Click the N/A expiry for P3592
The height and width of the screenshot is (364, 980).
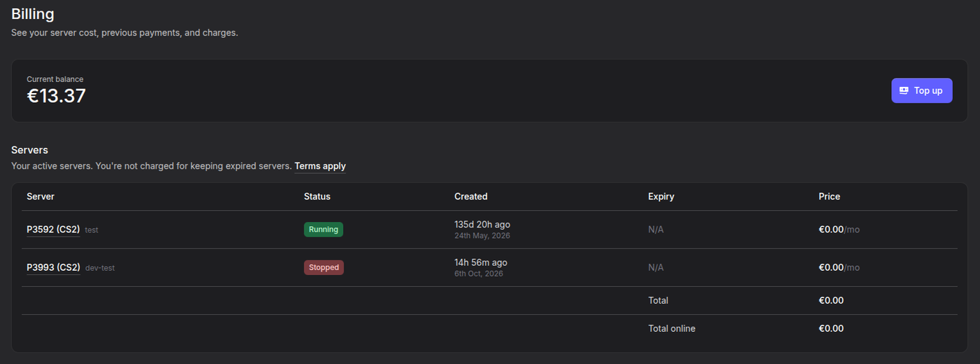(x=656, y=230)
